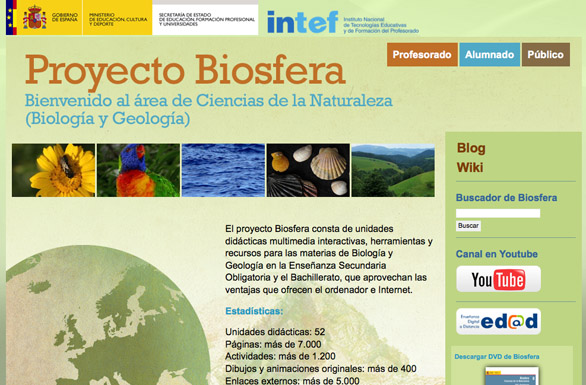Click the 'Dibujos y animaciones originales' line
586x385 pixels.
tap(321, 369)
